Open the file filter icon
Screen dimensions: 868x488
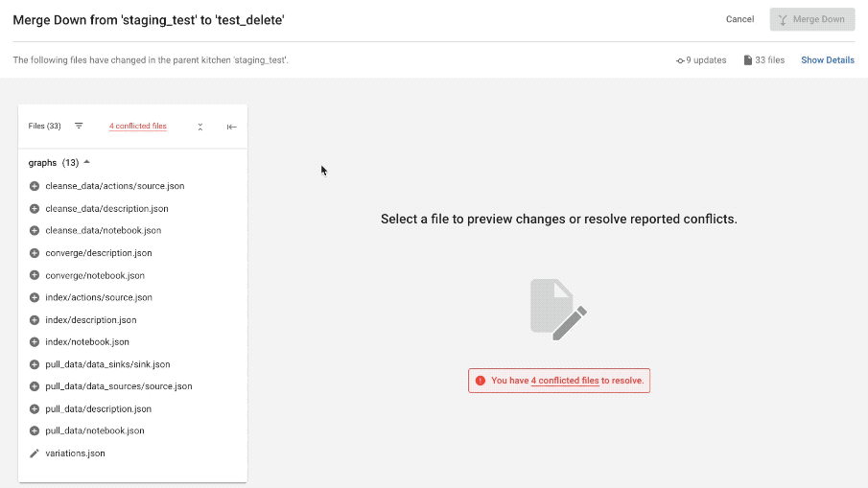coord(79,126)
